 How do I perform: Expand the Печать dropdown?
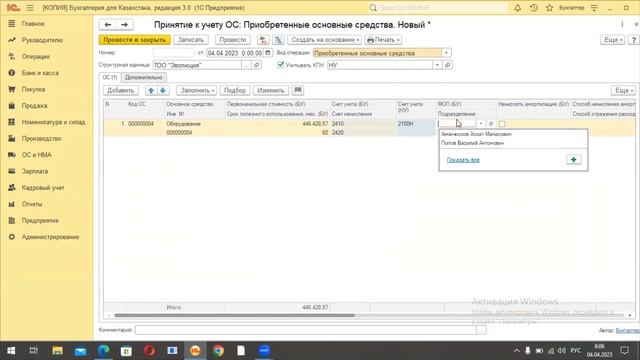(x=383, y=40)
